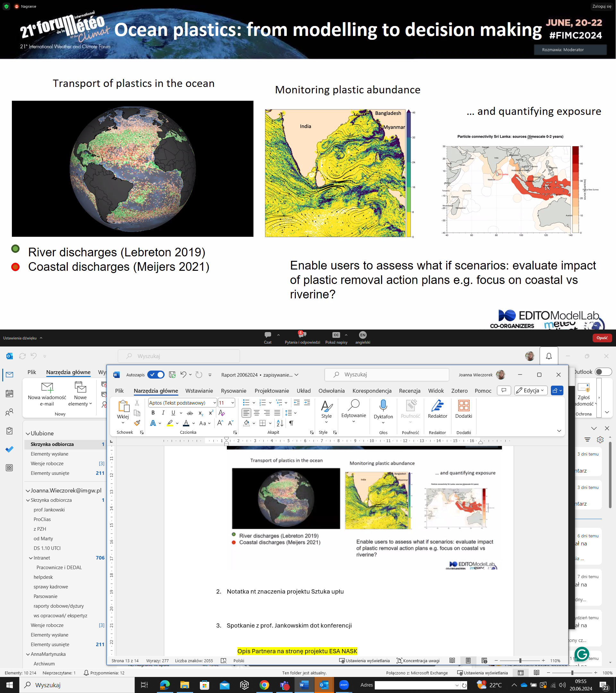This screenshot has height=693, width=616.
Task: Collapse the Intranet folder
Action: point(31,558)
